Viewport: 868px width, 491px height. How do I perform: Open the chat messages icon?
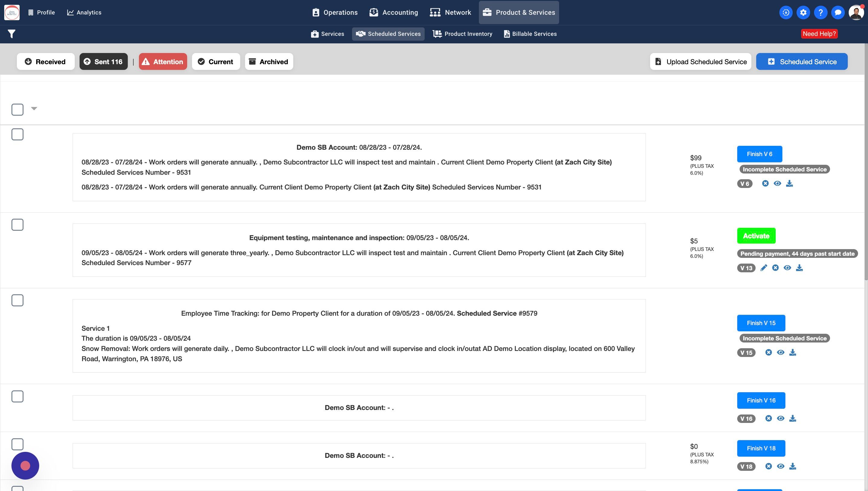[x=838, y=12]
